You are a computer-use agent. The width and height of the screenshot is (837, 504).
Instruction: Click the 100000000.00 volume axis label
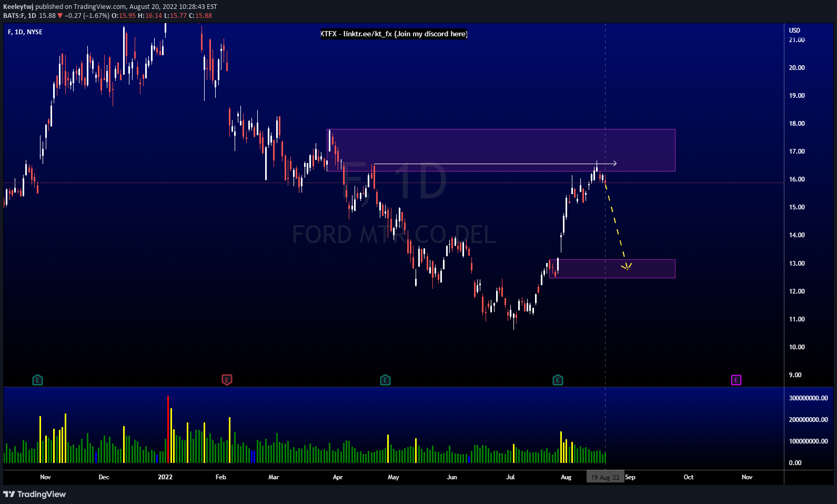[x=809, y=441]
